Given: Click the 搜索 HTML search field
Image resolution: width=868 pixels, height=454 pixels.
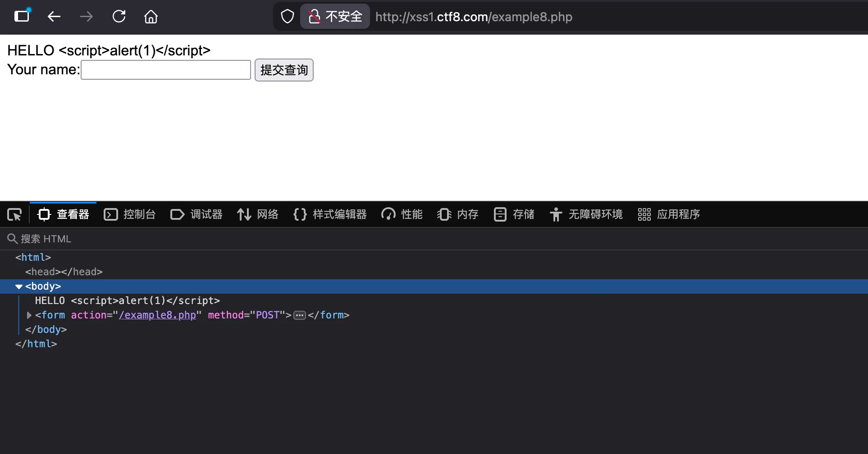Looking at the screenshot, I should [x=434, y=239].
